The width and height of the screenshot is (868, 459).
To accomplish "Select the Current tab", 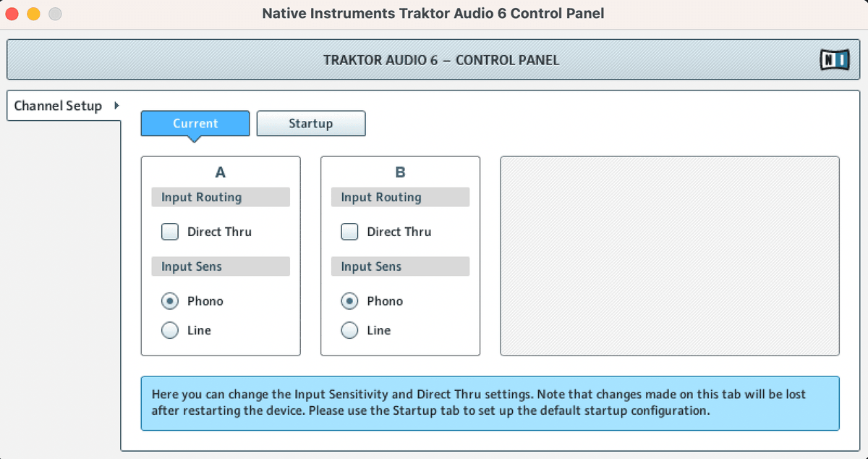I will click(195, 123).
